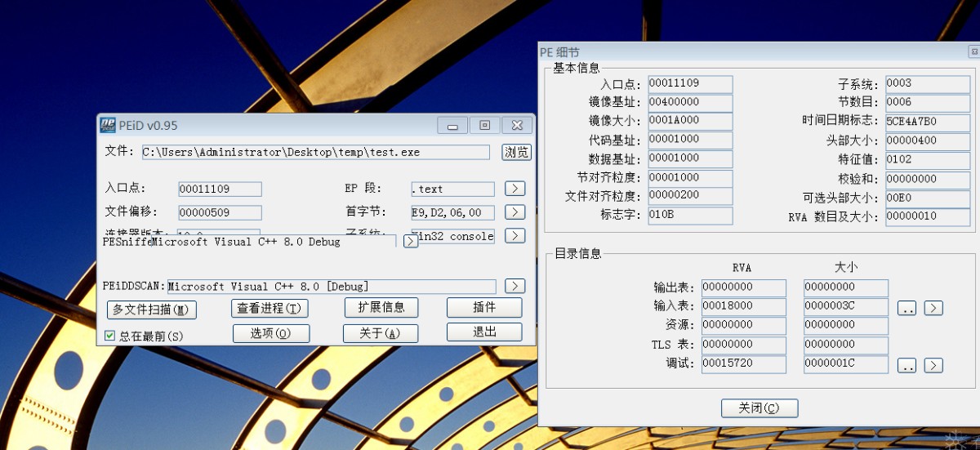Open first bytes arrow button in PEiD
Viewport: 980px width, 450px height.
coord(514,212)
